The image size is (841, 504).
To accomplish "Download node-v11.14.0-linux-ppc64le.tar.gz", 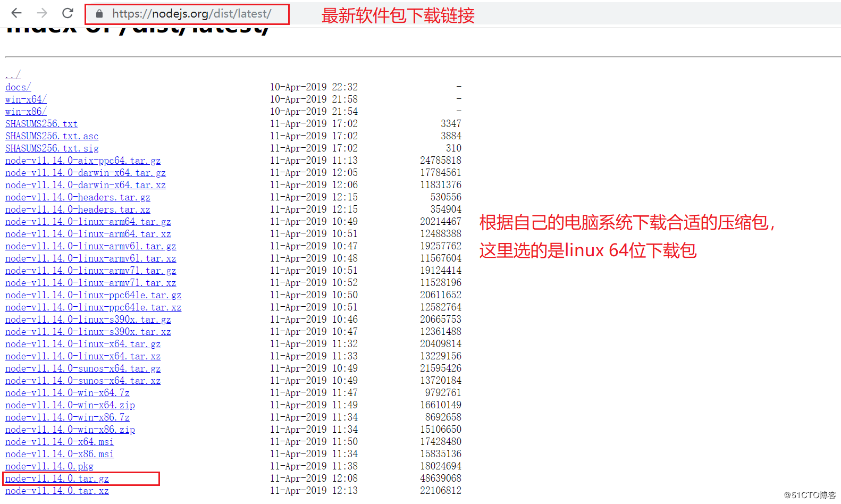I will pyautogui.click(x=94, y=295).
